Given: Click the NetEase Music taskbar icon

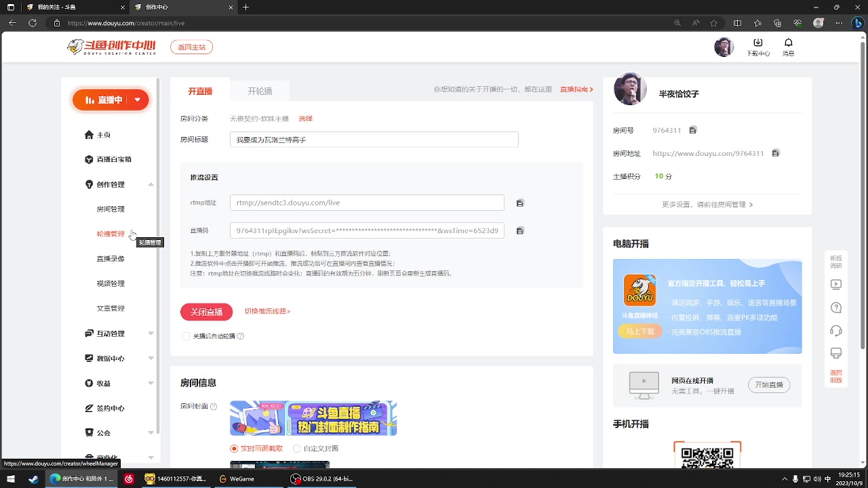Looking at the screenshot, I should click(129, 479).
